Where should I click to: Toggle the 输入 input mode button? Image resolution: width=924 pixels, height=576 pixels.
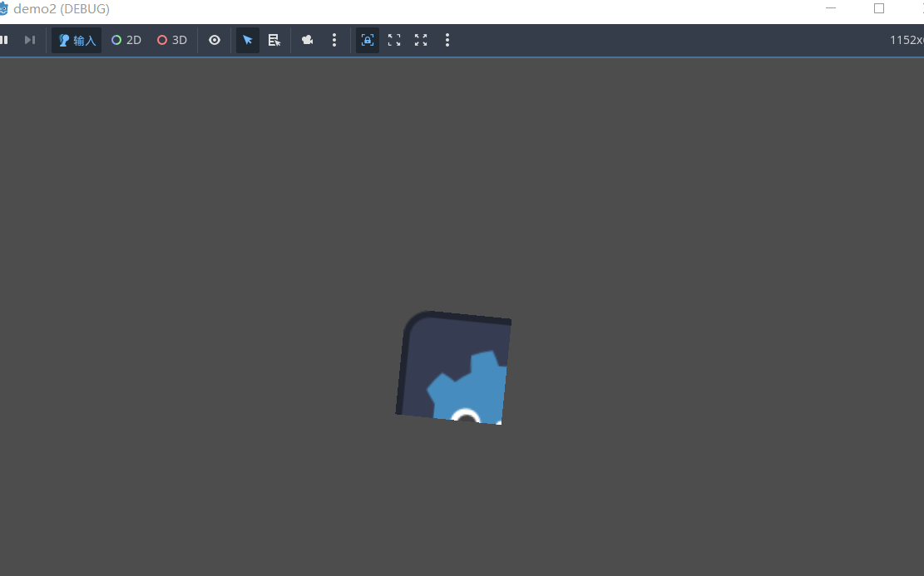pyautogui.click(x=77, y=40)
